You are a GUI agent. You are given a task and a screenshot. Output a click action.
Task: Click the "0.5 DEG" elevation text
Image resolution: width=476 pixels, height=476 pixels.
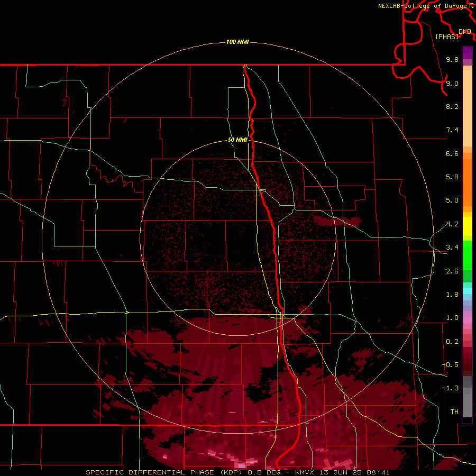tap(265, 472)
